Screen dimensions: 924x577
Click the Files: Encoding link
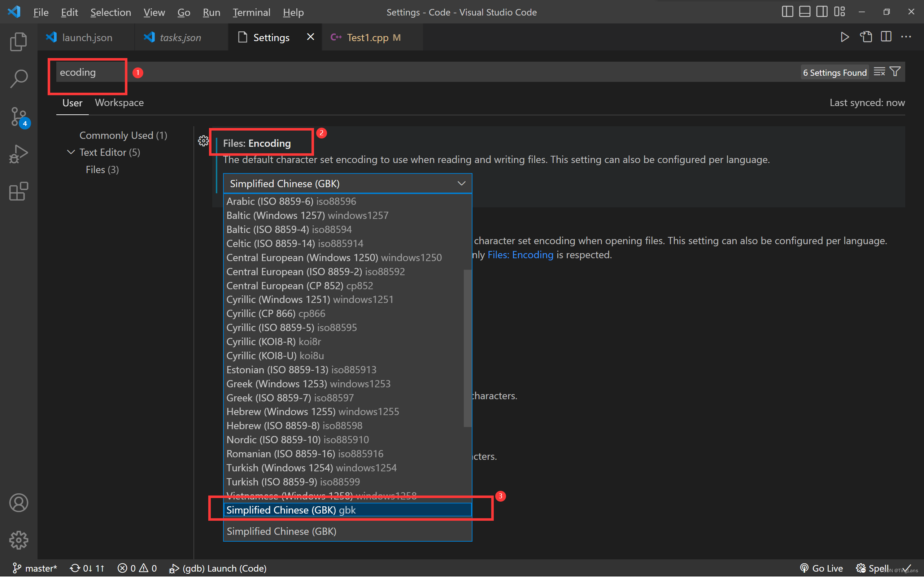520,255
